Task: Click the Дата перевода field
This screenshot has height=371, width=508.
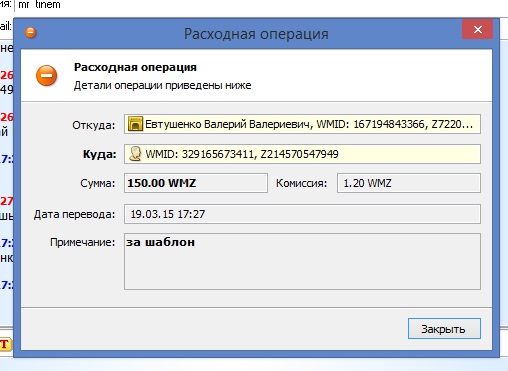Action: pyautogui.click(x=302, y=214)
